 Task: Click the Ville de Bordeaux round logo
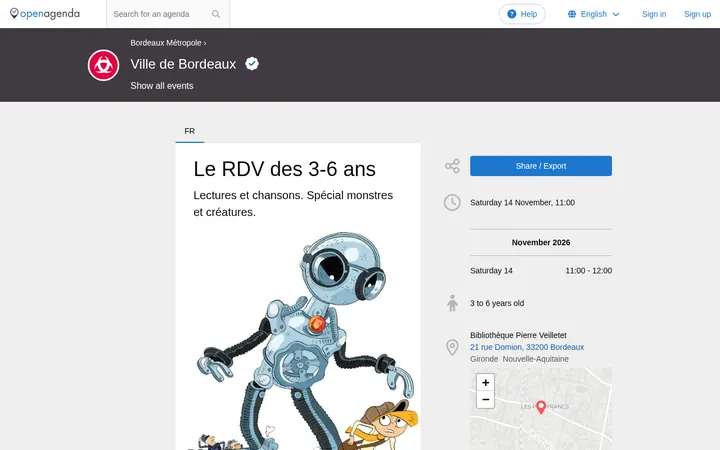click(x=103, y=65)
